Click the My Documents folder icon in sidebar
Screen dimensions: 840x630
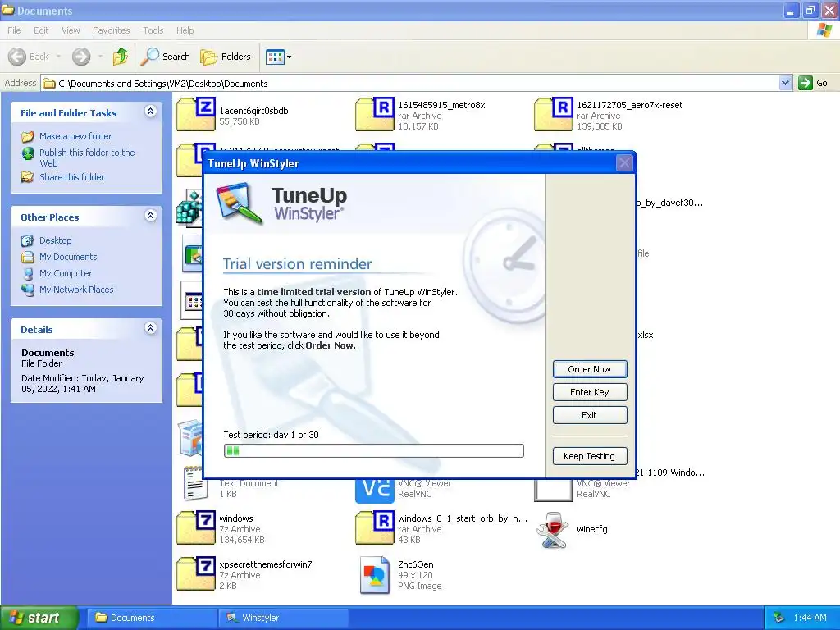tap(28, 257)
